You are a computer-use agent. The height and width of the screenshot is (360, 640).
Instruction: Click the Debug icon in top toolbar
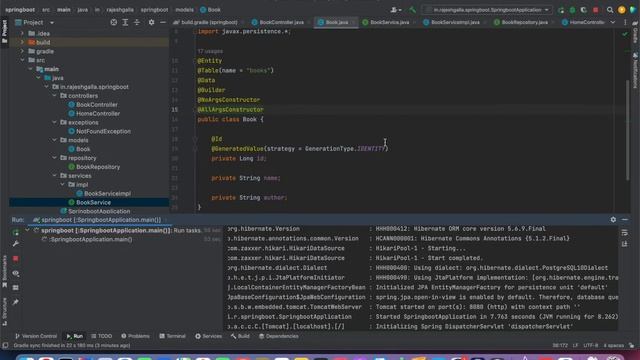click(572, 10)
